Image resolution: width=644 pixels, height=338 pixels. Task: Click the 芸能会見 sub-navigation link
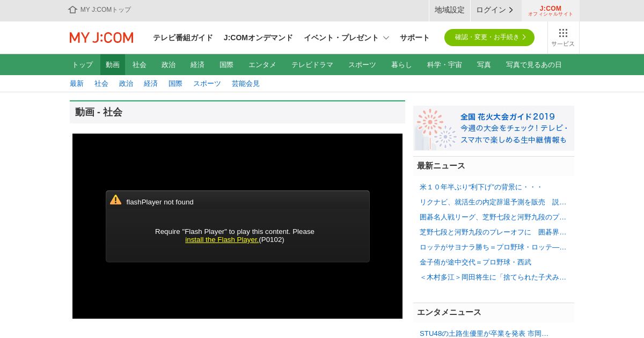pyautogui.click(x=246, y=84)
